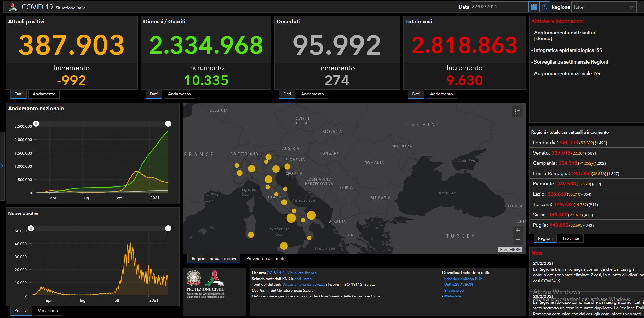
Task: Select Province - casi totali map tab
Action: coord(265,259)
